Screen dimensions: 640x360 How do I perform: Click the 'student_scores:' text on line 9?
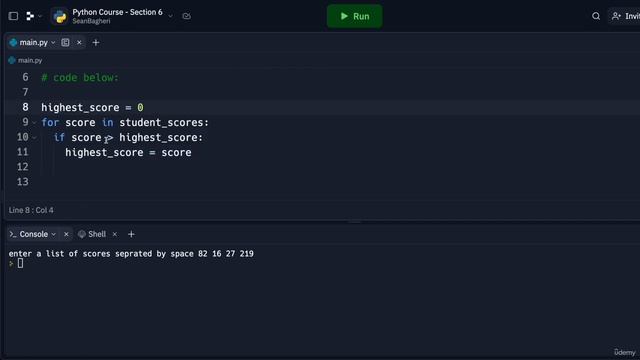point(164,122)
